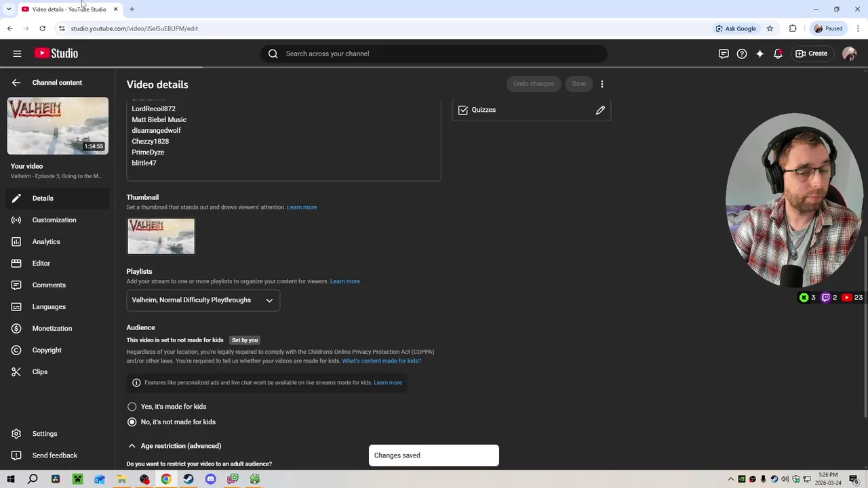Open the notifications bell
Viewport: 868px width, 488px height.
click(778, 54)
